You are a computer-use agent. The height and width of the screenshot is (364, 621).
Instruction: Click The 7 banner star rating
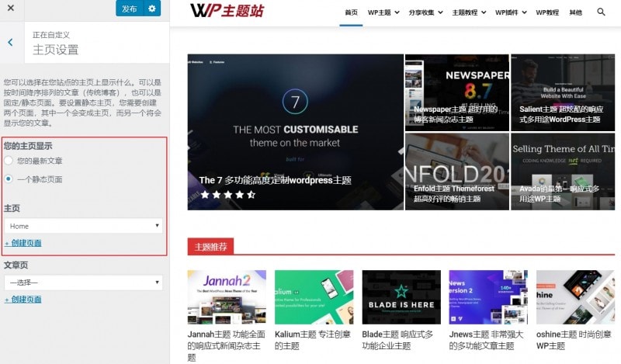click(x=228, y=195)
